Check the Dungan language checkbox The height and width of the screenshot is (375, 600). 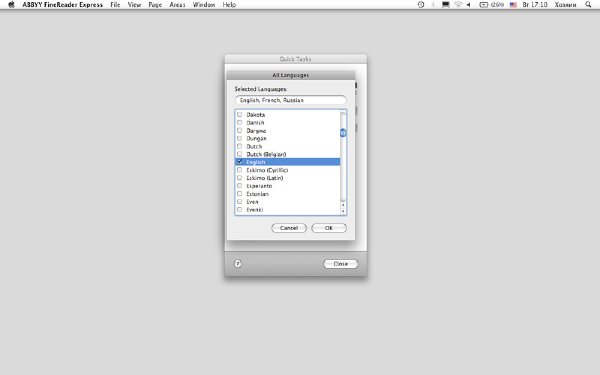point(240,138)
